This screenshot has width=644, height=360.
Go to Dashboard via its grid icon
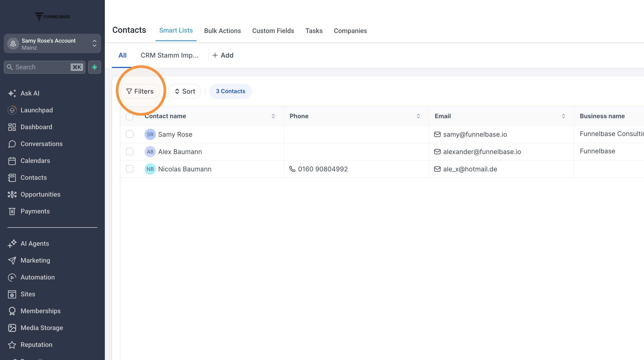(x=12, y=127)
